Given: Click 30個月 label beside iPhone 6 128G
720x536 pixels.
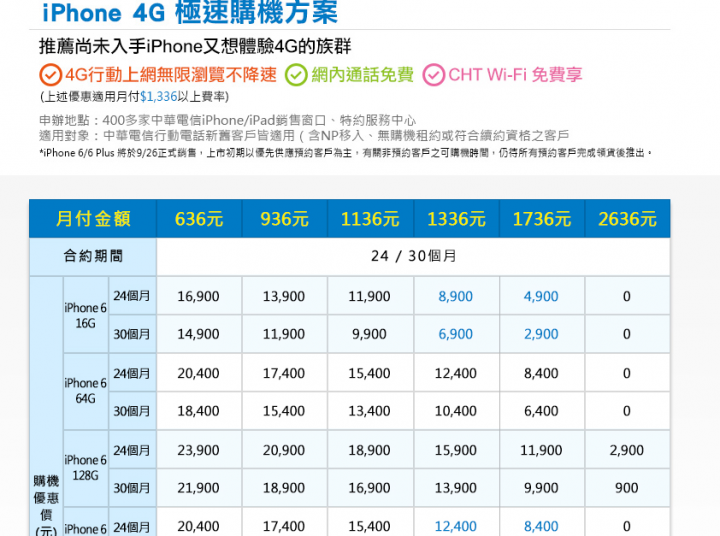Looking at the screenshot, I should [132, 488].
